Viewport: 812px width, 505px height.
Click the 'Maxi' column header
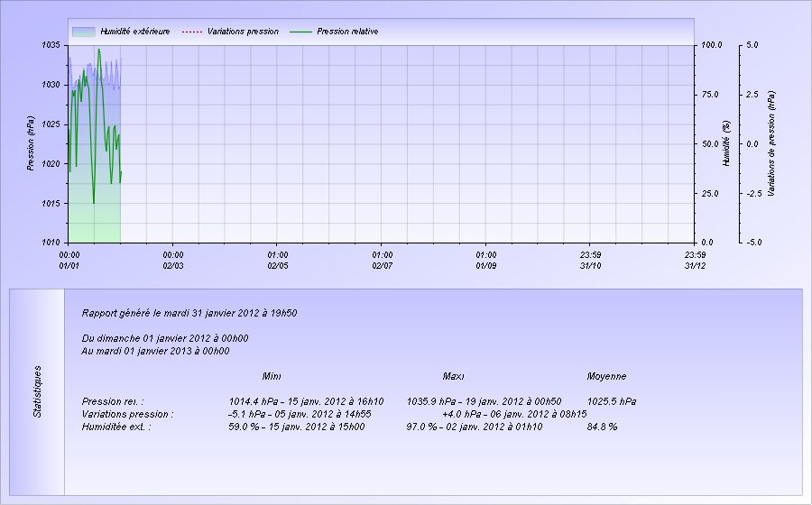[453, 376]
